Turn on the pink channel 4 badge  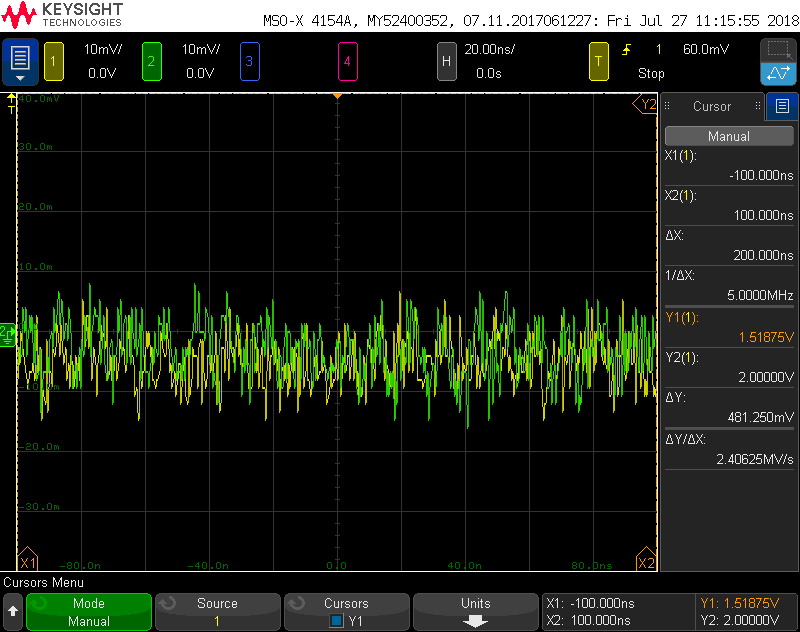[x=347, y=61]
